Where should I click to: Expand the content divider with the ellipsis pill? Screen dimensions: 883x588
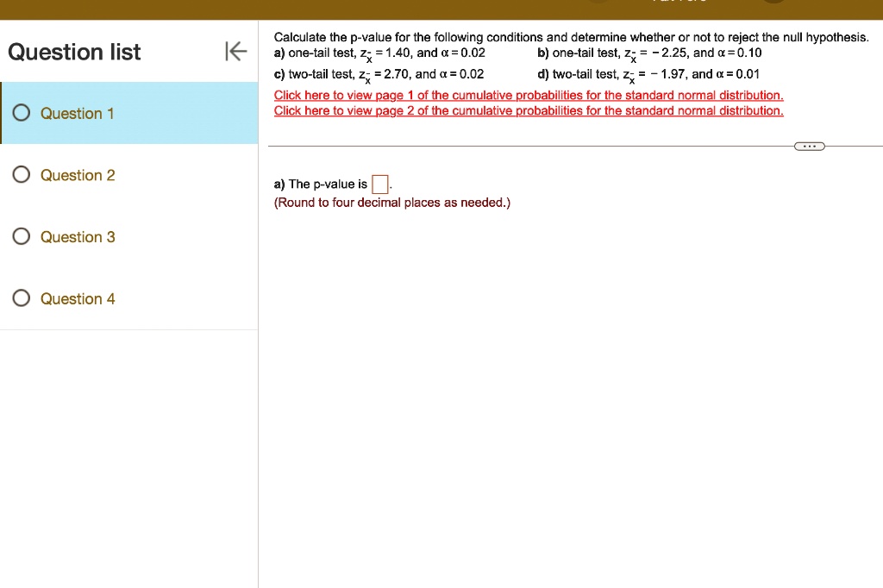pyautogui.click(x=809, y=146)
